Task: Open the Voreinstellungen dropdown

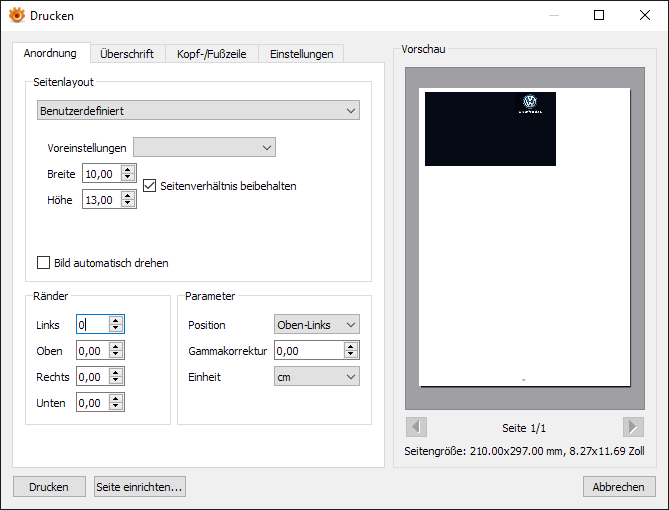Action: point(204,147)
